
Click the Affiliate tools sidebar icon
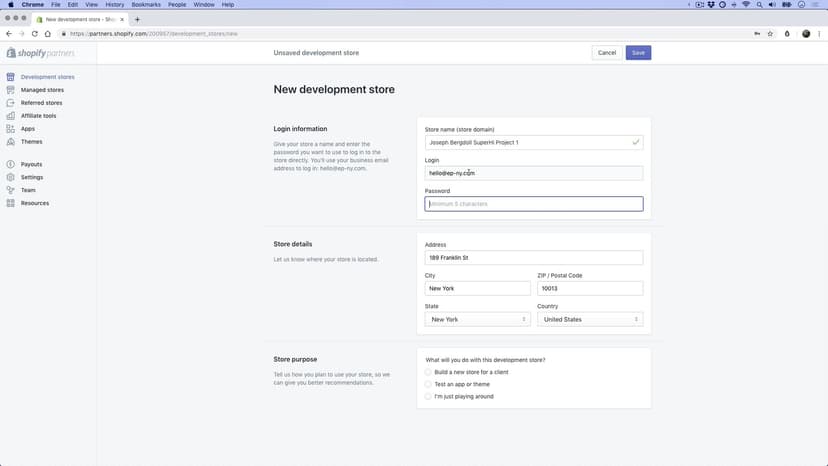[11, 116]
